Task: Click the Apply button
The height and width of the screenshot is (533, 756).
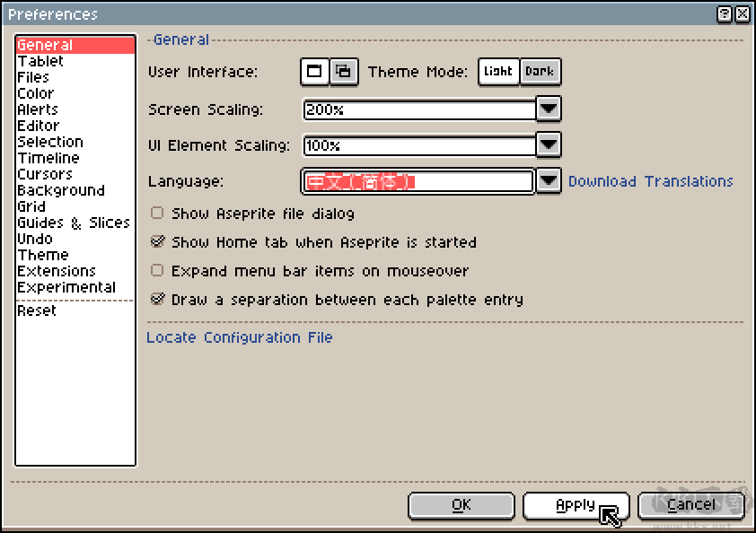Action: coord(576,505)
